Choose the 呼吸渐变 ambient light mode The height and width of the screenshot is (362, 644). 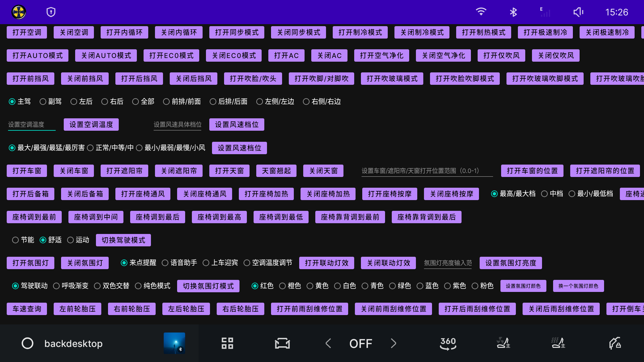coord(56,286)
